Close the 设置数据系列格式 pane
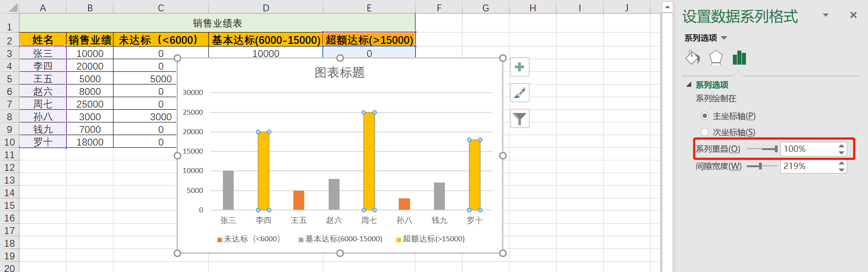The image size is (868, 272). [853, 15]
